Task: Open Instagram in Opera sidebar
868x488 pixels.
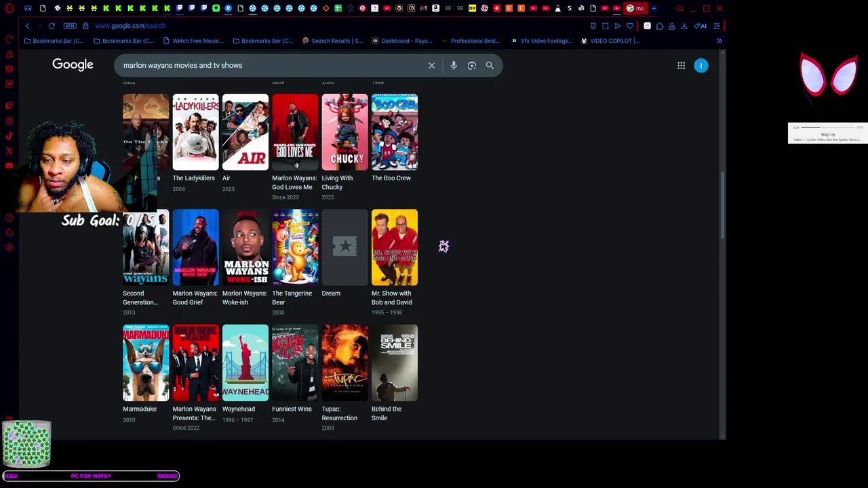Action: tap(9, 121)
